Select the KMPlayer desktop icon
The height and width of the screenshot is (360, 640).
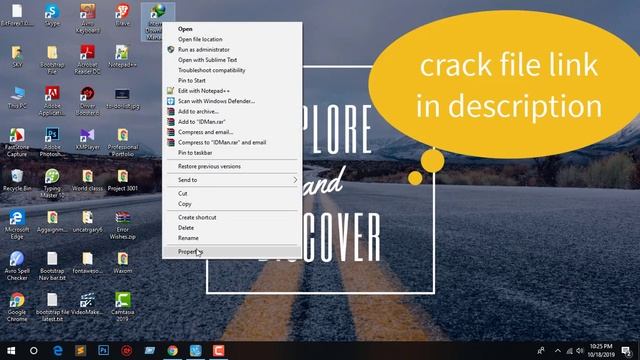pos(87,139)
